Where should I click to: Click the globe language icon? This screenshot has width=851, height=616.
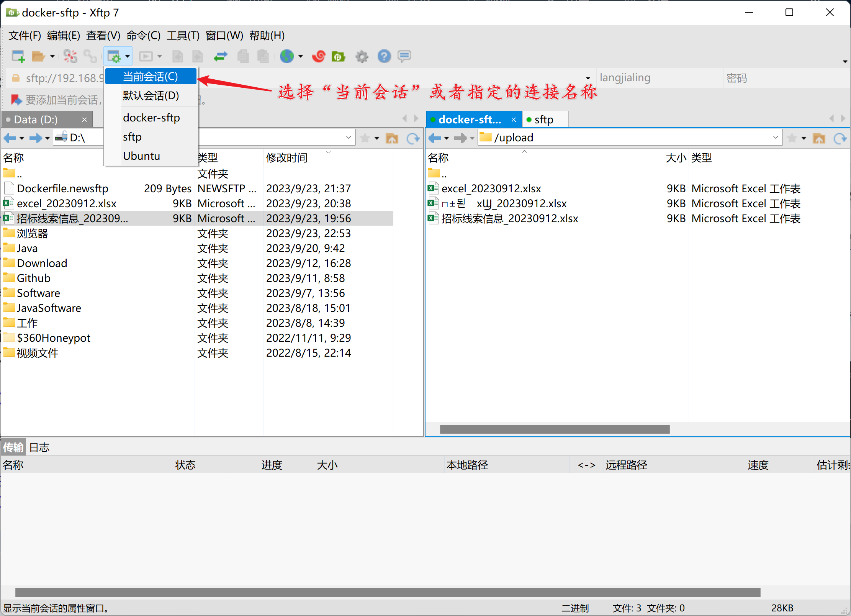coord(286,57)
